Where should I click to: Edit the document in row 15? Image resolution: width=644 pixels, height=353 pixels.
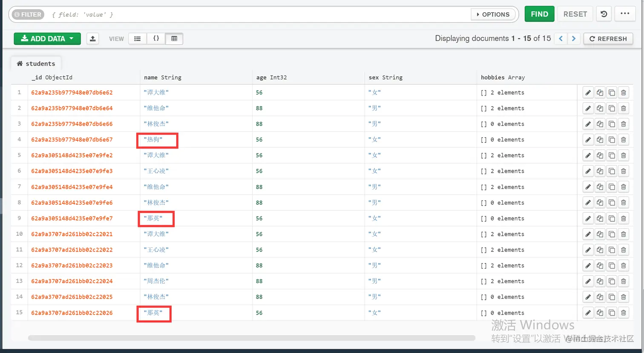[x=588, y=313]
